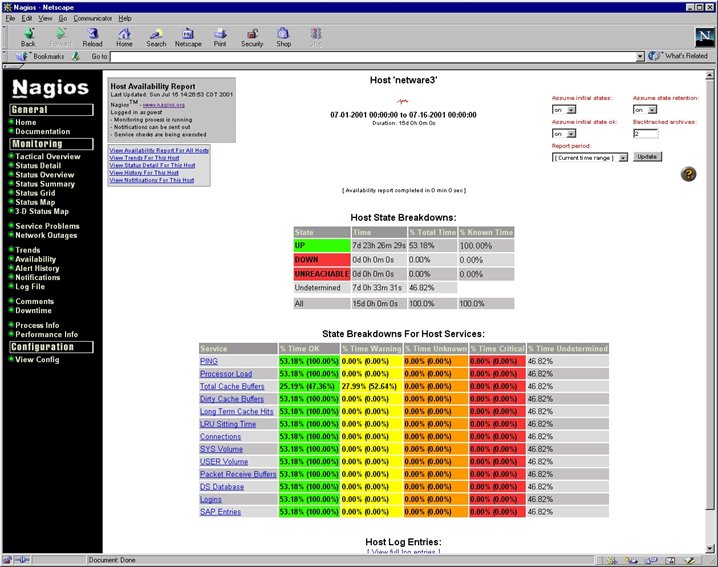Viewport: 718px width, 567px height.
Task: Click the Print toolbar icon
Action: point(220,37)
